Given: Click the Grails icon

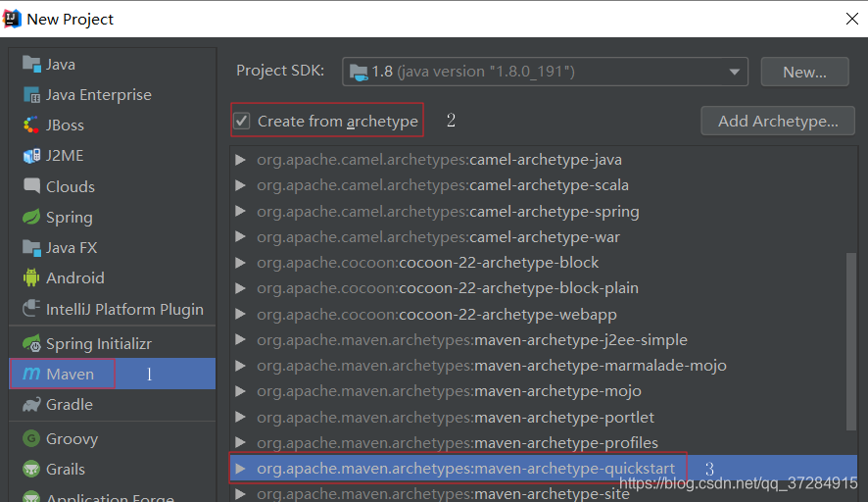Looking at the screenshot, I should tap(31, 470).
